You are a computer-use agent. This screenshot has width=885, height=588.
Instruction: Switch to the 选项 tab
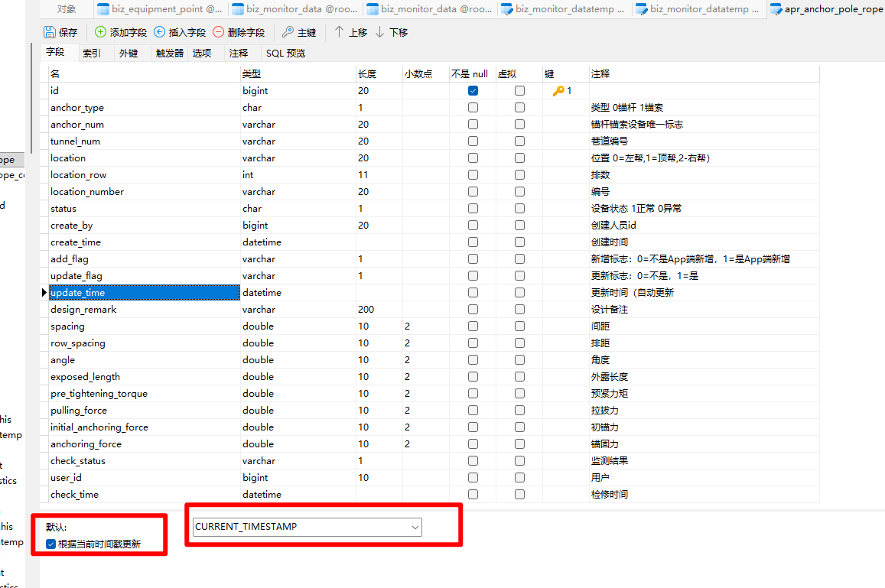click(202, 53)
